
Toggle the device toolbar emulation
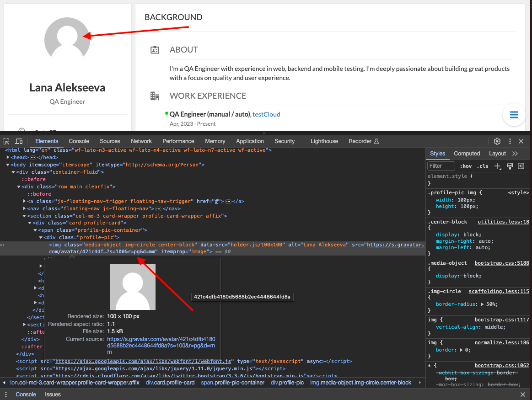coord(18,141)
